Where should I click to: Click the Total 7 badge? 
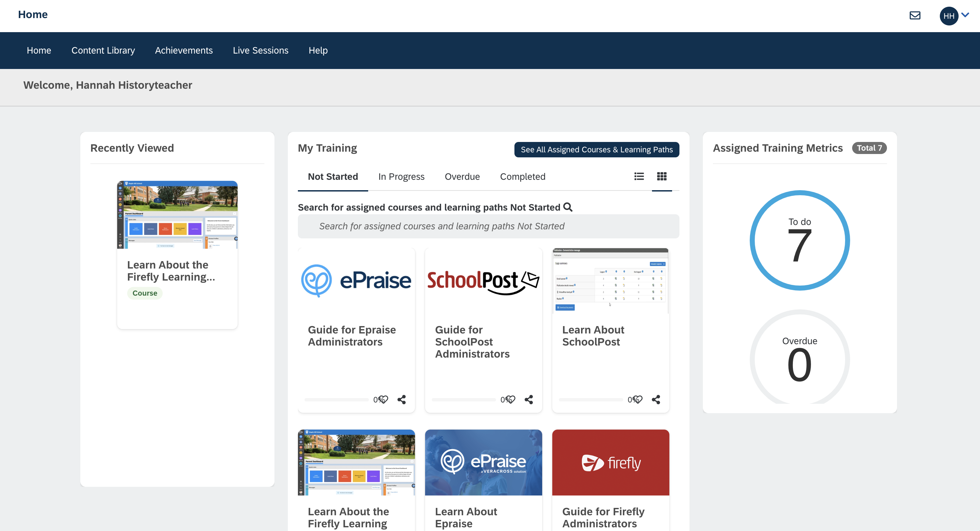click(869, 148)
